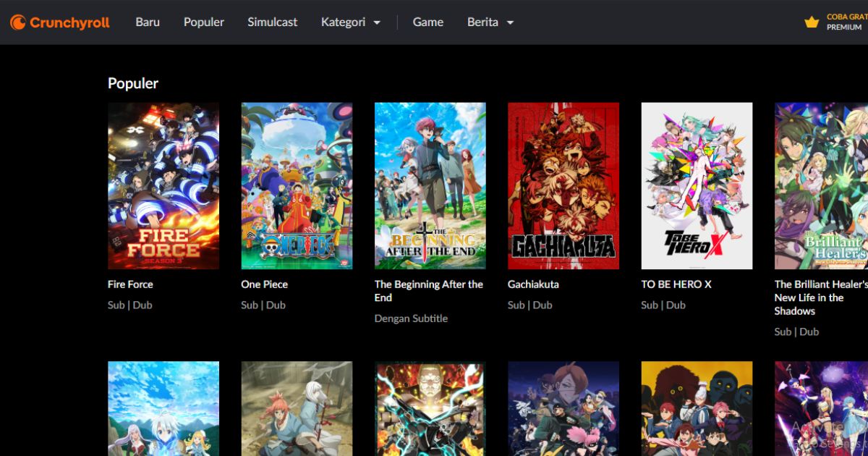Click the "TO BE HERO X" title
The height and width of the screenshot is (456, 868).
(x=675, y=284)
